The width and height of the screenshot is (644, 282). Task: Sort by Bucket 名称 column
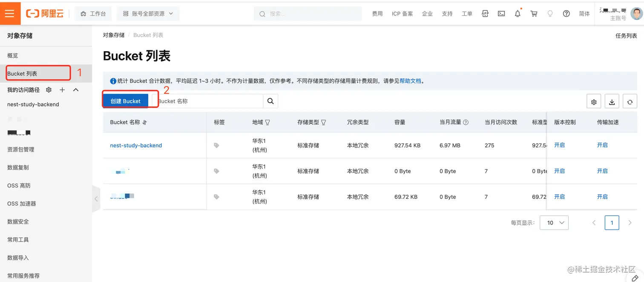145,122
